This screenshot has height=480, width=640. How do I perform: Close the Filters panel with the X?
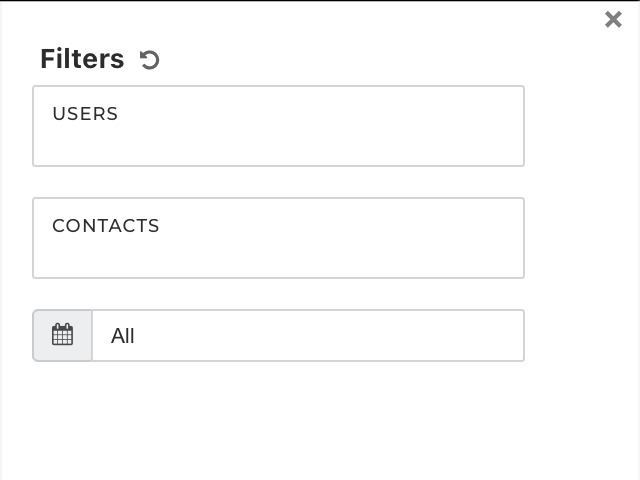click(613, 19)
